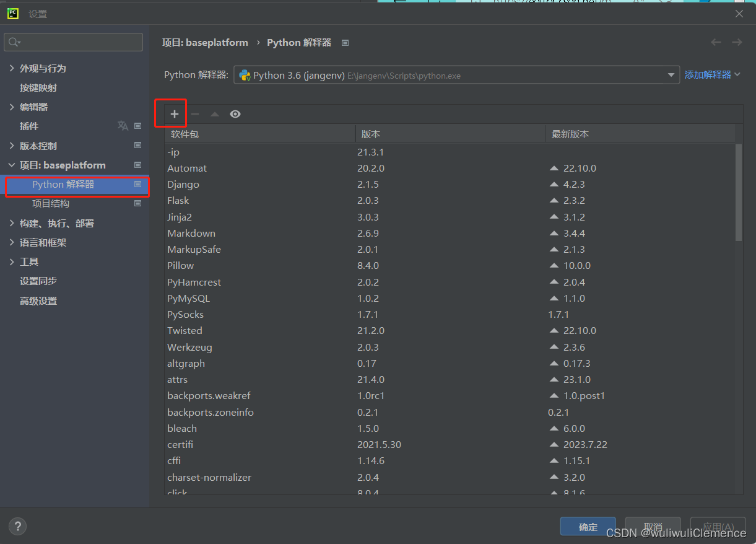This screenshot has height=544, width=756.
Task: Collapse 项目: baseplatform group
Action: point(12,165)
